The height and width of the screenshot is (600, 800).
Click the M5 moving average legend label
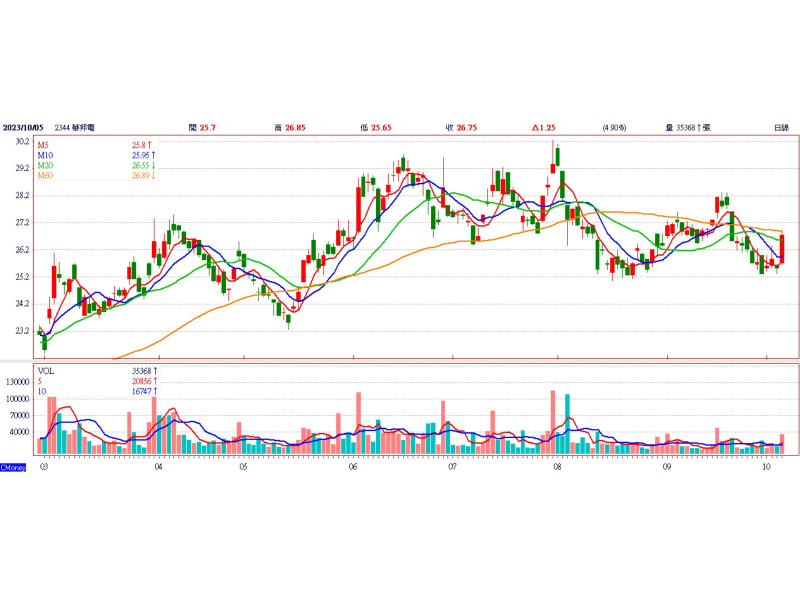pos(44,146)
